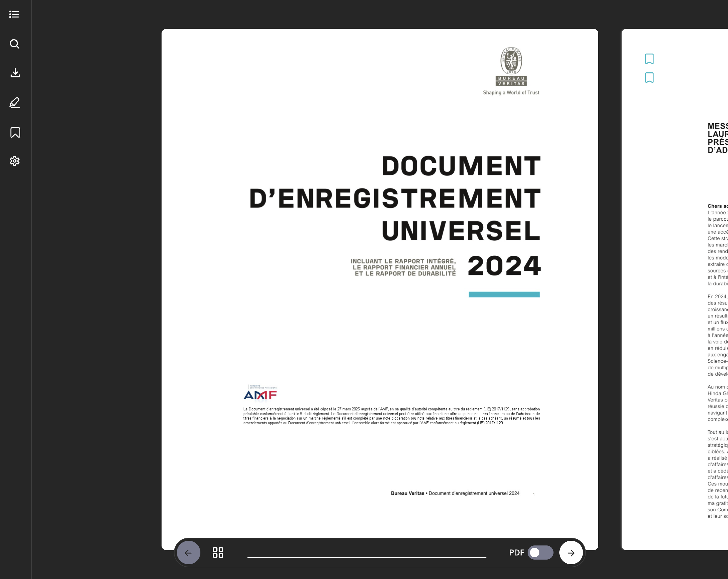Click the AMF logo on cover page
This screenshot has height=579, width=728.
click(x=260, y=393)
